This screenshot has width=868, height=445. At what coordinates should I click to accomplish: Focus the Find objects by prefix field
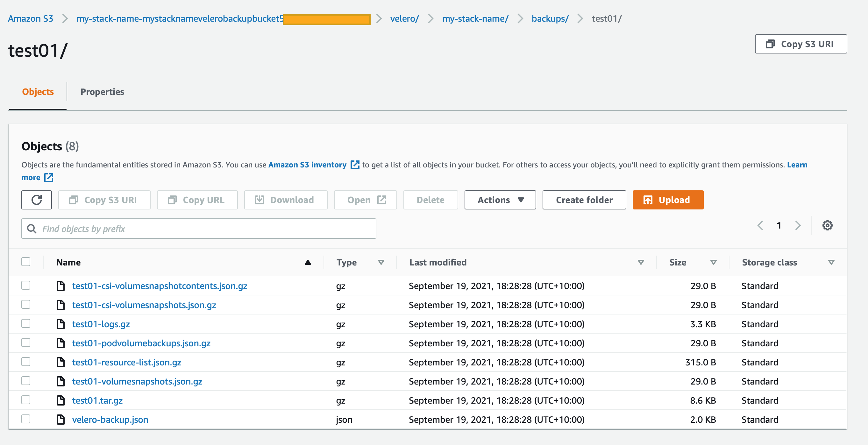click(x=199, y=229)
